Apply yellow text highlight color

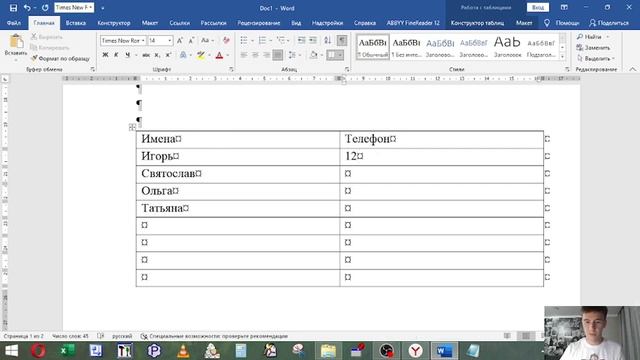pyautogui.click(x=200, y=55)
